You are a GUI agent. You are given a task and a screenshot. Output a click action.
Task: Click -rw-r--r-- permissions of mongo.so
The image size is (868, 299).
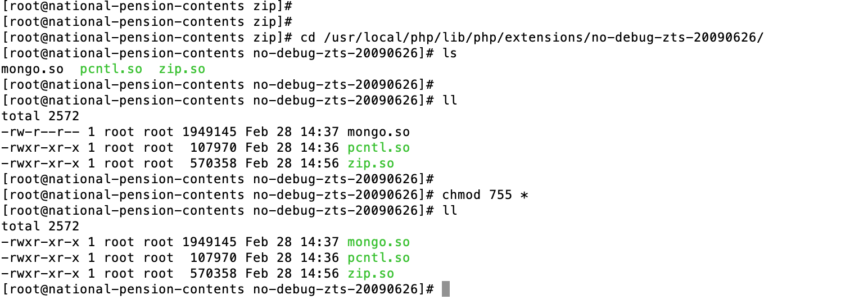point(40,132)
